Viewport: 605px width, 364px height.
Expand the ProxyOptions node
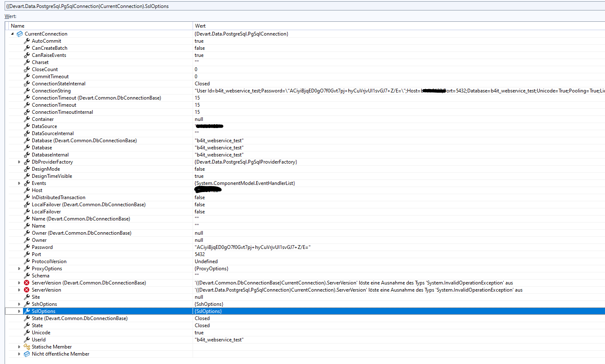[19, 269]
